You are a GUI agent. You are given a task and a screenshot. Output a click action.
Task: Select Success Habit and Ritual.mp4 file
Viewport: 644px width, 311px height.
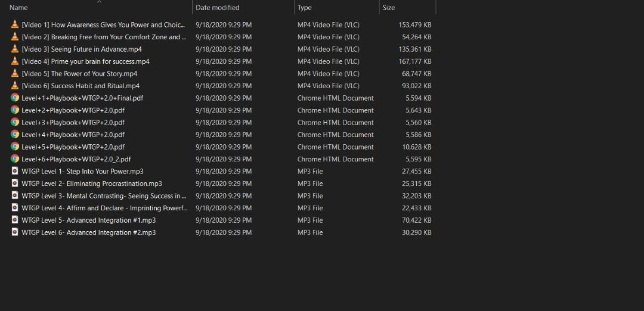[80, 86]
